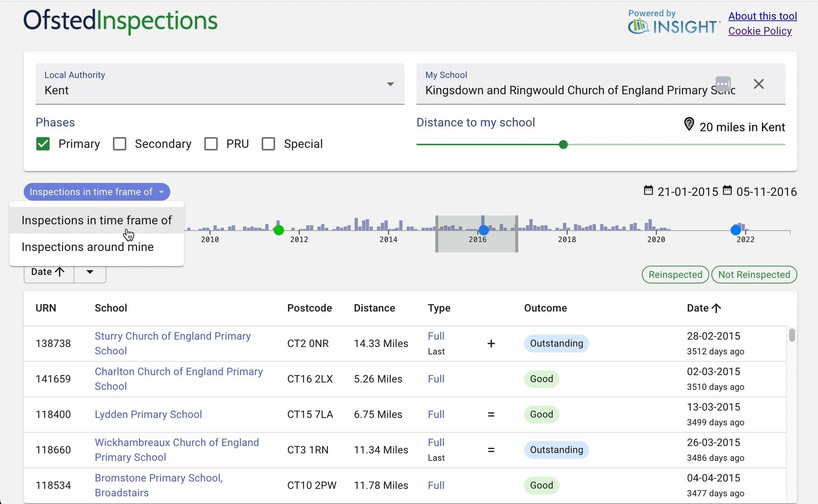Clear the My School field with X
Image resolution: width=818 pixels, height=504 pixels.
758,84
